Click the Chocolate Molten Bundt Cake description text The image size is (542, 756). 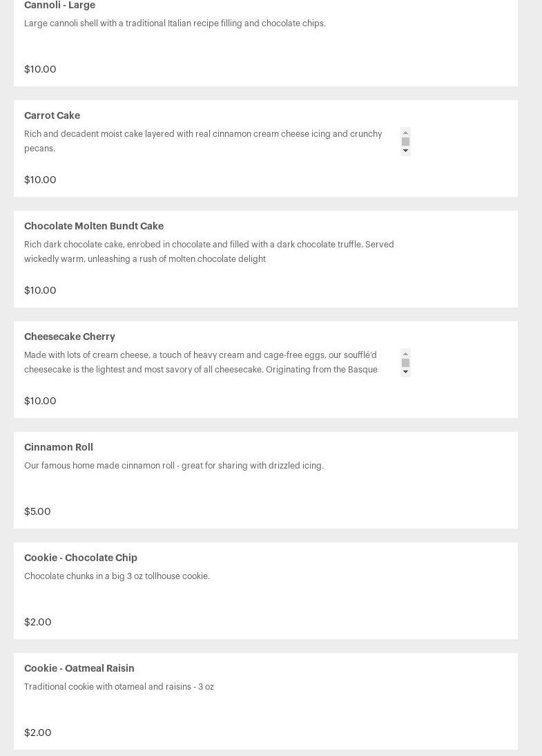point(209,252)
